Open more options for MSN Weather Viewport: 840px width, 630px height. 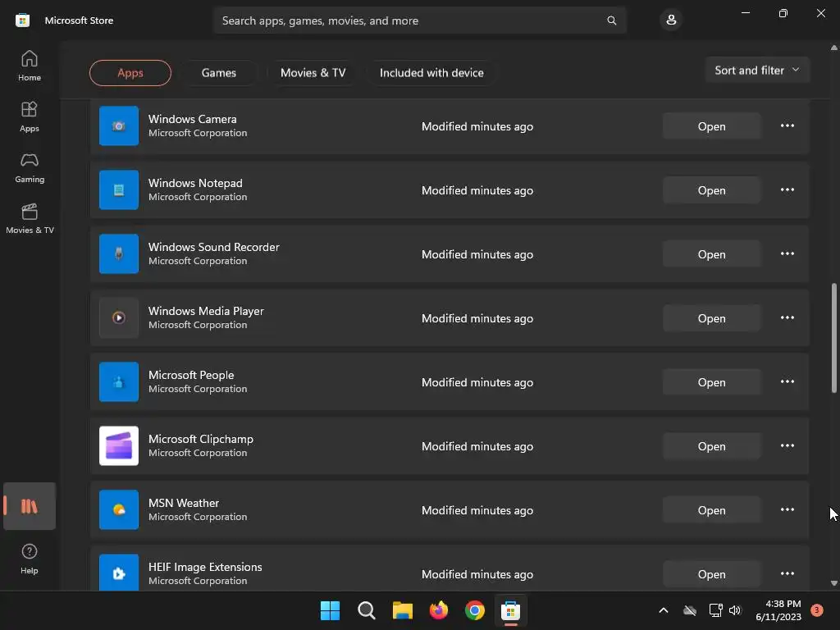click(x=787, y=509)
